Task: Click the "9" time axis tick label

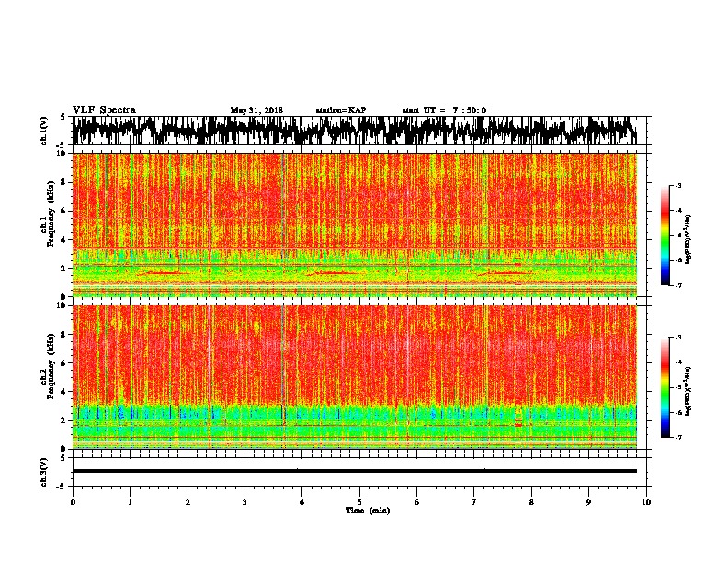Action: tap(588, 502)
